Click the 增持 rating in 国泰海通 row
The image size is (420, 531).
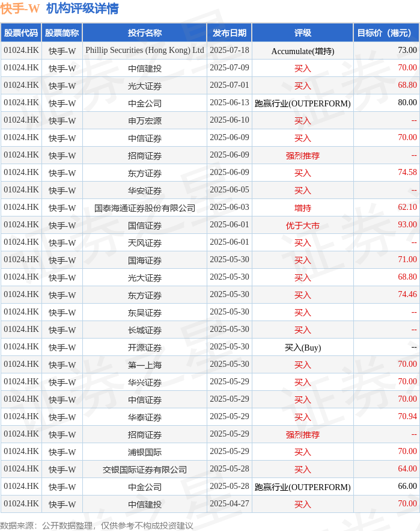coord(303,208)
